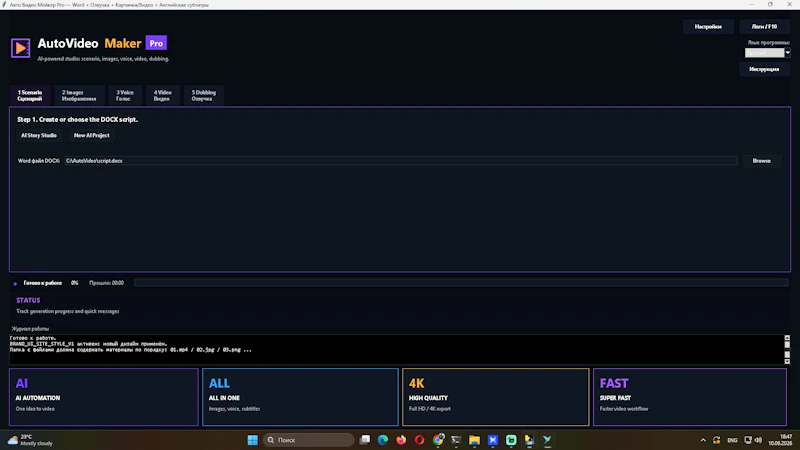Open the feather app icon on taskbar
Image resolution: width=800 pixels, height=450 pixels.
coord(547,440)
